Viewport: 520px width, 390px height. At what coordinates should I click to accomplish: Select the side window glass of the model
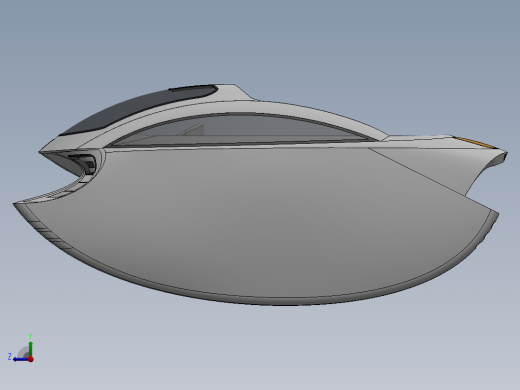[x=240, y=130]
